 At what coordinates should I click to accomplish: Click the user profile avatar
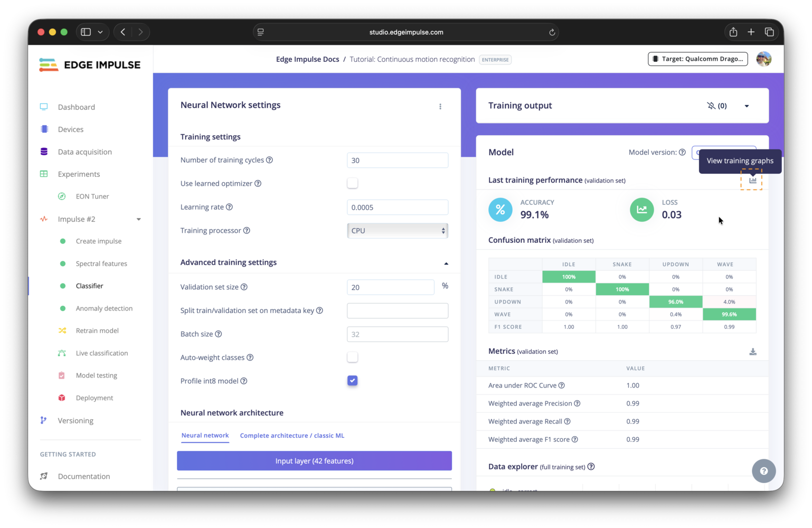pyautogui.click(x=763, y=59)
